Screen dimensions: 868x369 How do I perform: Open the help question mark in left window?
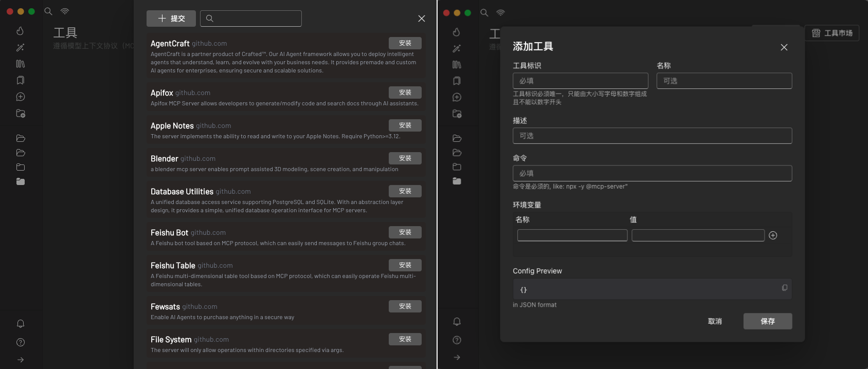point(21,342)
